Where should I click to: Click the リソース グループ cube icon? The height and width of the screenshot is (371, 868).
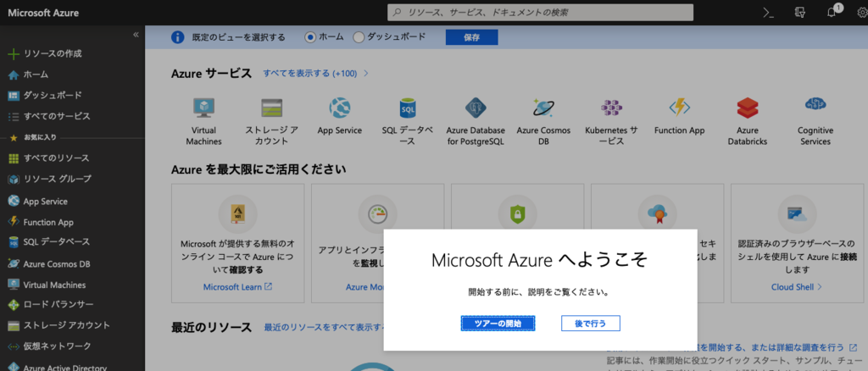click(x=14, y=180)
